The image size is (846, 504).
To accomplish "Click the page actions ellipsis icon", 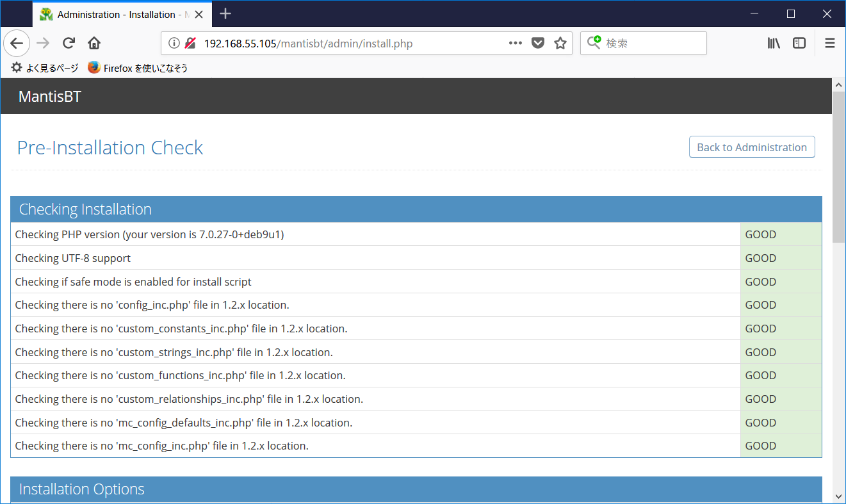I will tap(515, 43).
